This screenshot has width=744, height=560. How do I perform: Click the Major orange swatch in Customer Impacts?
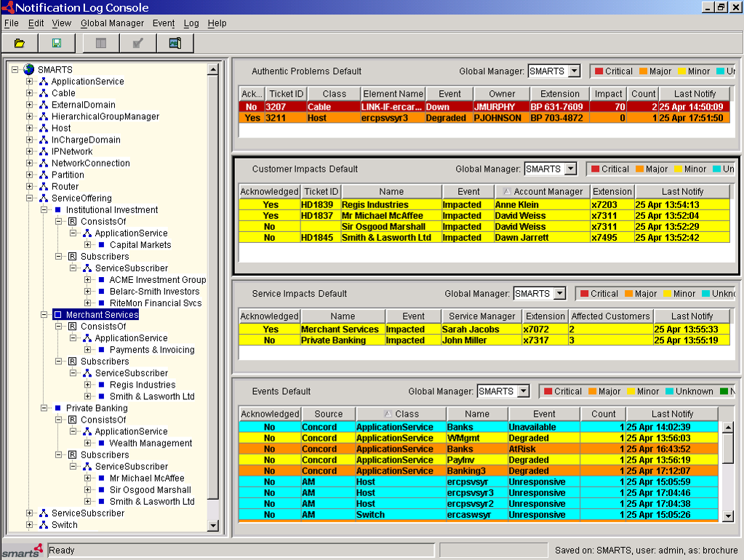pos(639,169)
